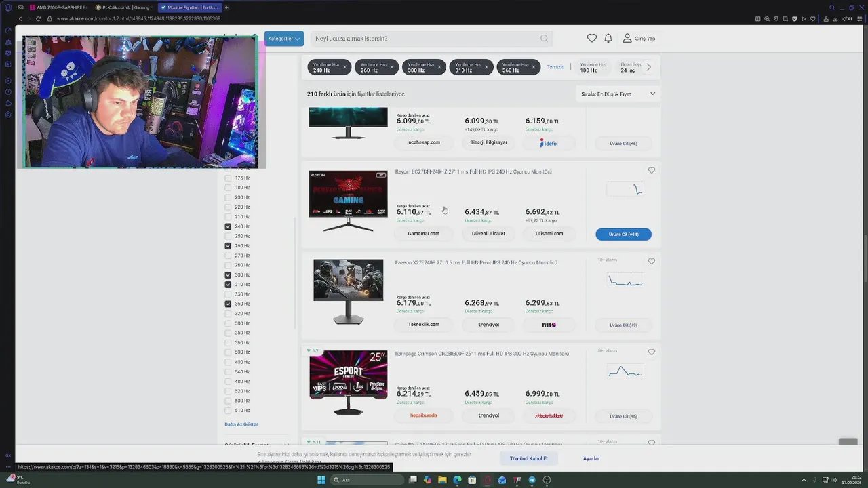Viewport: 868px width, 488px height.
Task: Check the 180 Hz refresh rate filter
Action: 228,188
